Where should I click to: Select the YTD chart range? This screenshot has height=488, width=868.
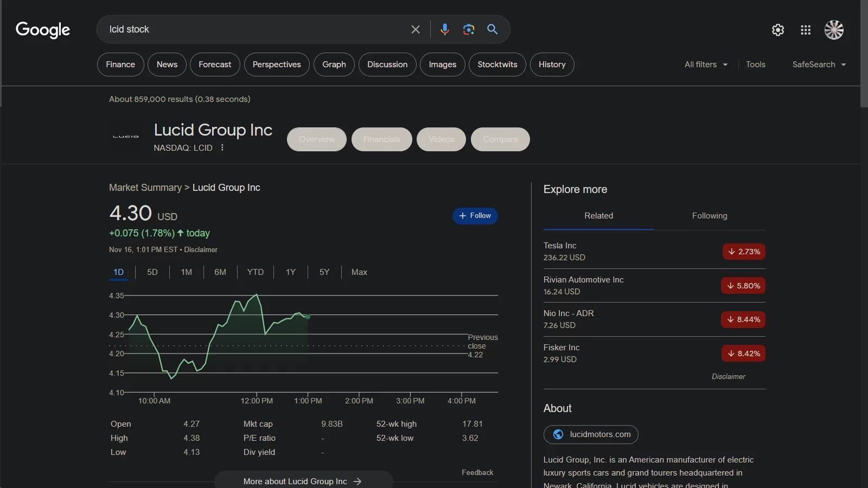(256, 272)
